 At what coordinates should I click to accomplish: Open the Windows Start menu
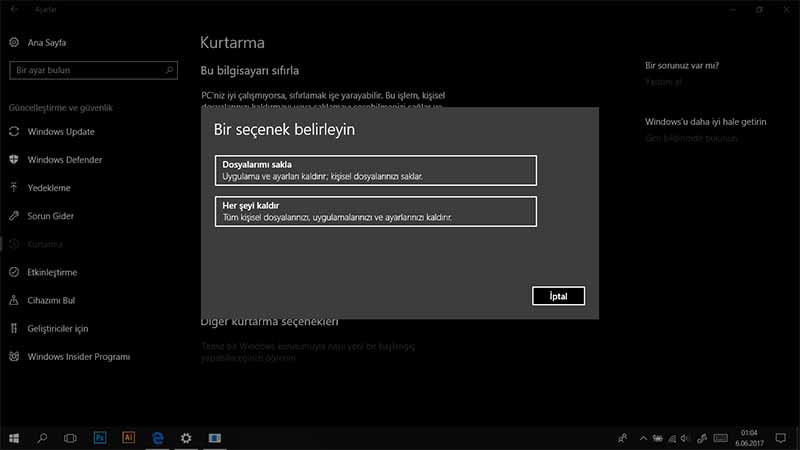[x=14, y=438]
